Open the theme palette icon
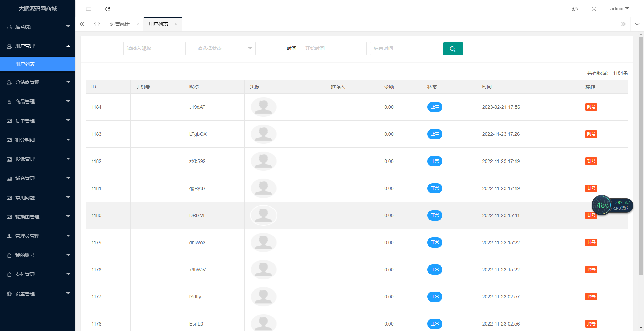Screen dimensions: 644x331 pyautogui.click(x=575, y=9)
